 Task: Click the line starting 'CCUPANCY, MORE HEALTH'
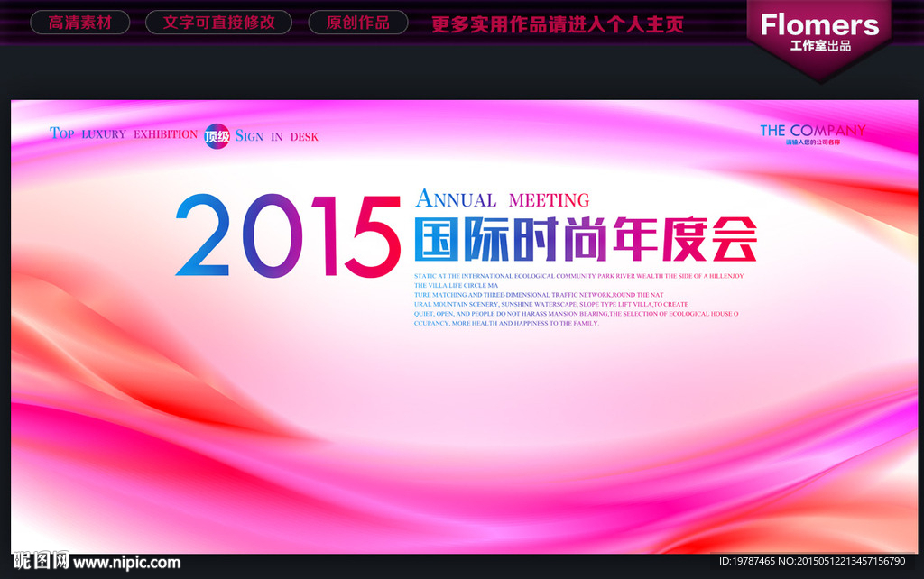tap(506, 323)
